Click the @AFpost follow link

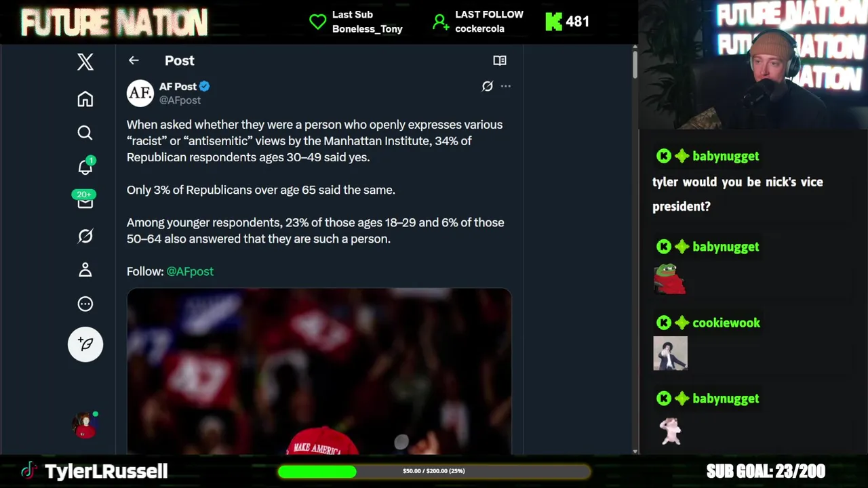(190, 271)
